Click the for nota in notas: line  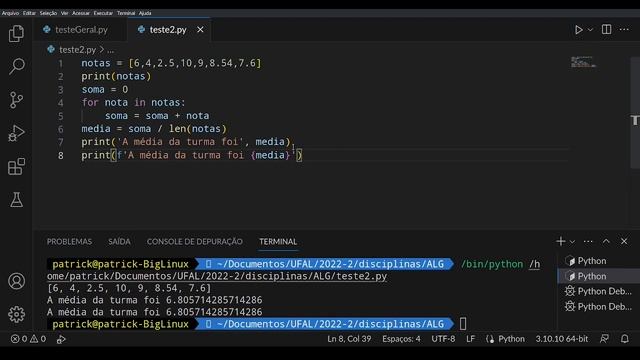pyautogui.click(x=133, y=102)
